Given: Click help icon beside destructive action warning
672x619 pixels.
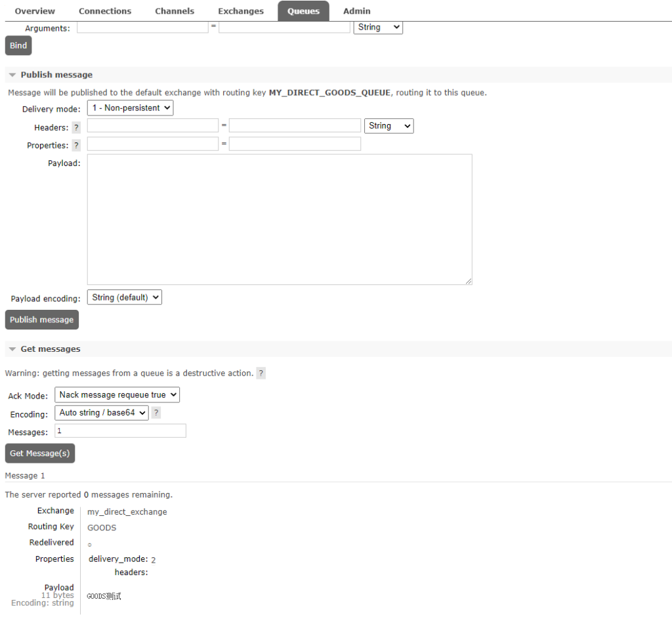Looking at the screenshot, I should click(x=261, y=374).
